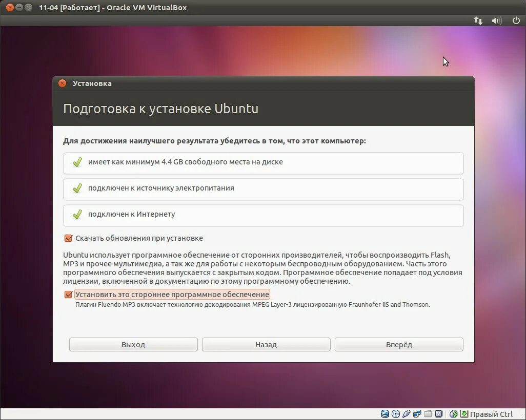Close the Установка installer dialog
The height and width of the screenshot is (420, 526).
coord(63,83)
